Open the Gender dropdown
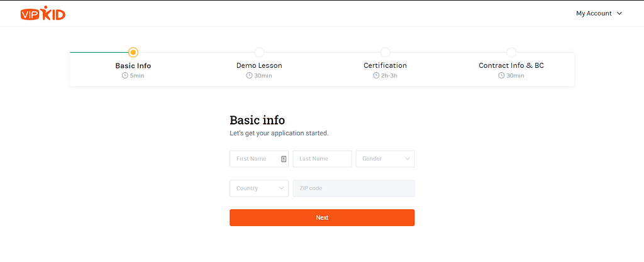 click(385, 159)
